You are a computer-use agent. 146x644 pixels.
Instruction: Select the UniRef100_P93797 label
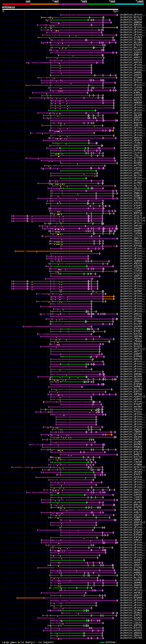(x=131, y=201)
